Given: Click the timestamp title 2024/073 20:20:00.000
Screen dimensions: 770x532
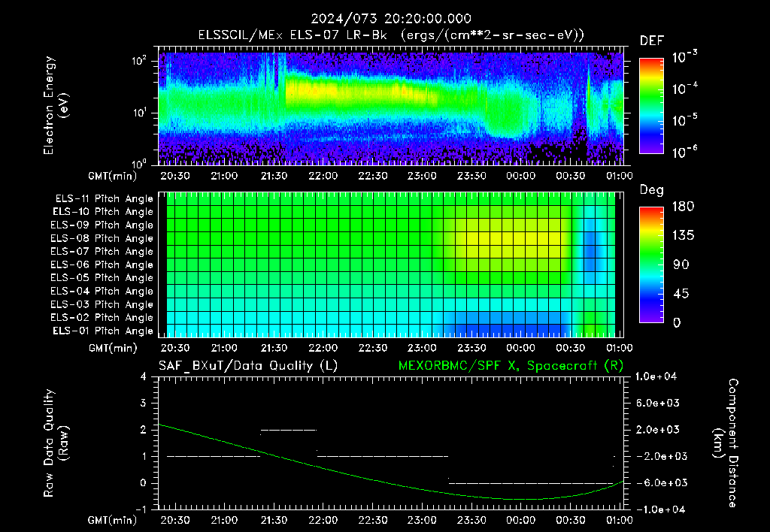Looking at the screenshot, I should click(x=391, y=19).
